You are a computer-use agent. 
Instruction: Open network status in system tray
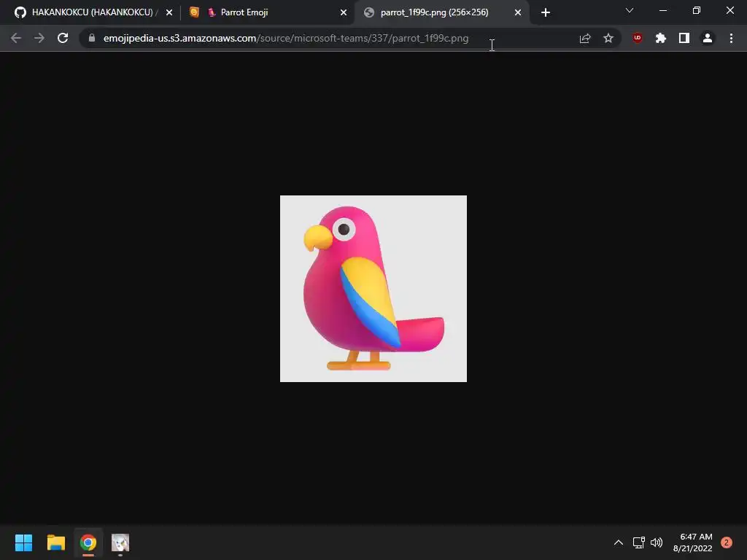pos(638,542)
